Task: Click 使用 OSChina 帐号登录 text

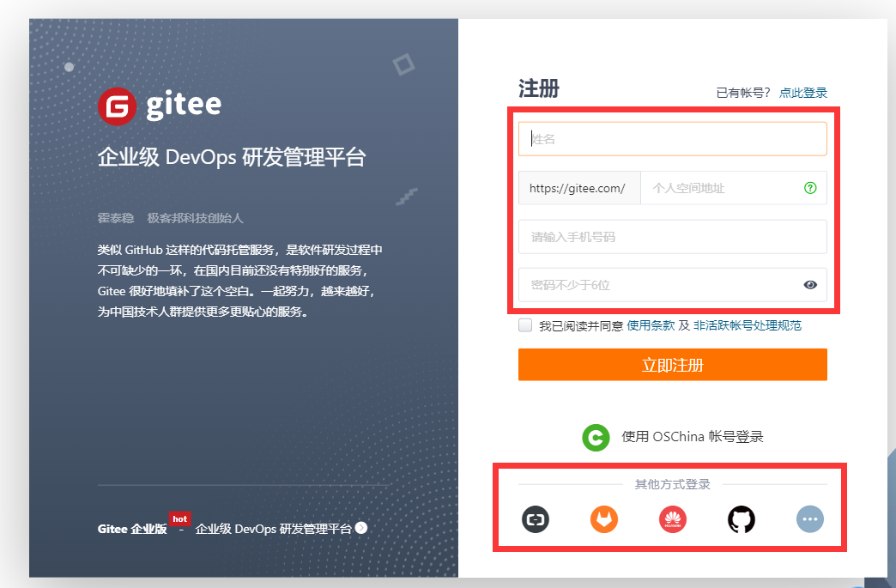Action: pos(692,437)
